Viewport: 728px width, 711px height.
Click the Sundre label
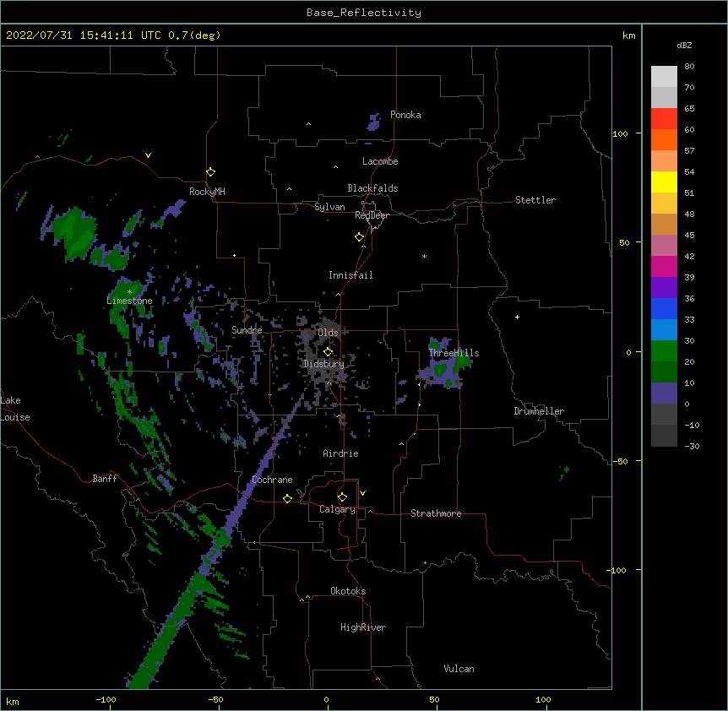point(247,330)
